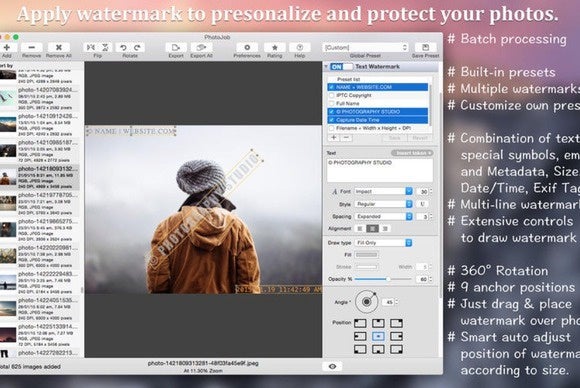
Task: Click the font size 30 stepper arrows
Action: [431, 191]
